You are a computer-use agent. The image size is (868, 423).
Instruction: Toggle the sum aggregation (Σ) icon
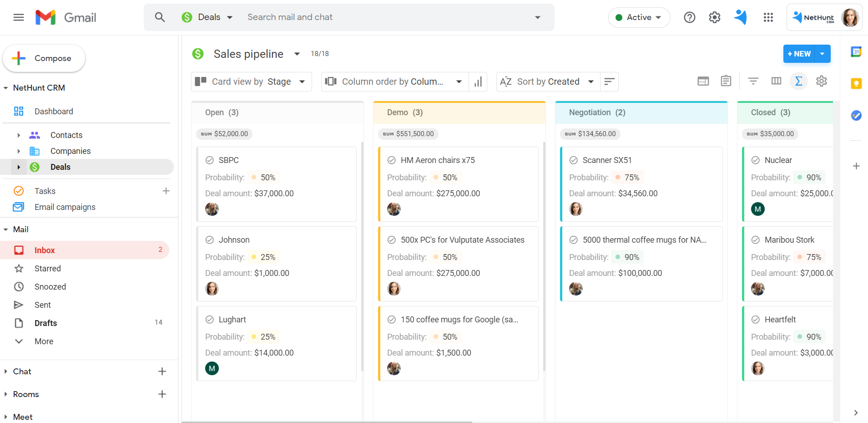(799, 81)
